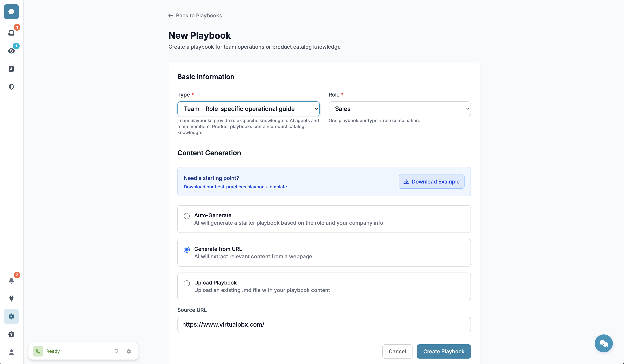
Task: Click the Create Playbook button
Action: point(444,351)
